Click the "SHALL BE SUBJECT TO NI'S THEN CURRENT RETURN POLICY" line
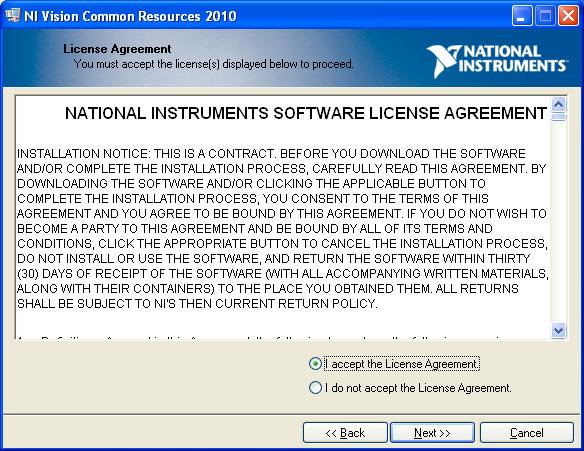 coord(197,304)
